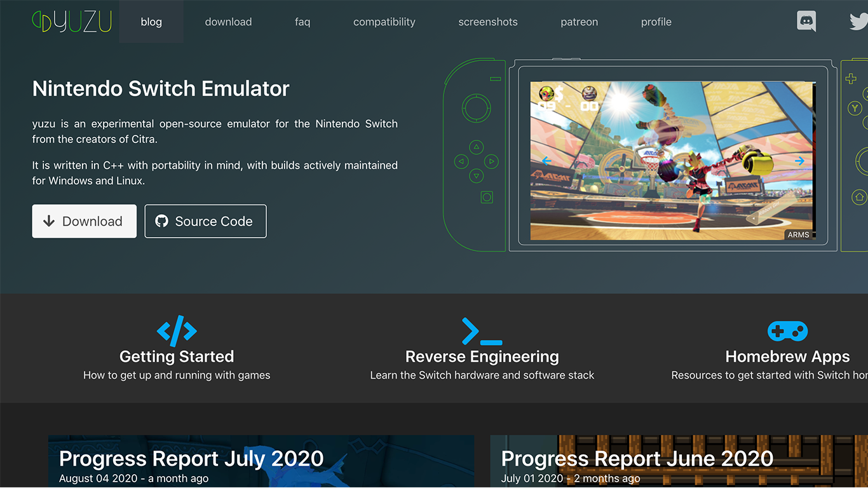The width and height of the screenshot is (868, 488).
Task: Visit the patreon nav link
Action: pos(579,22)
